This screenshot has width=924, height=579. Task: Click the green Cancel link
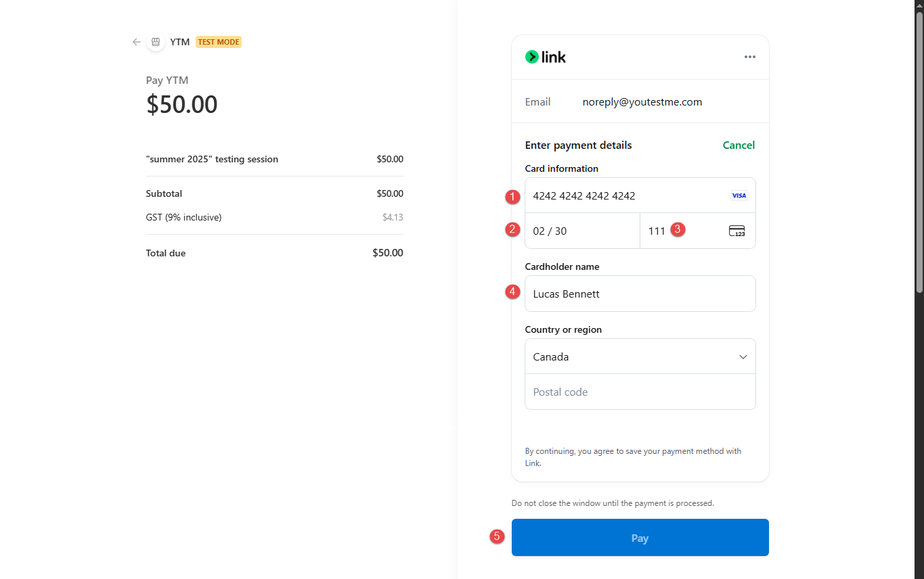[739, 145]
